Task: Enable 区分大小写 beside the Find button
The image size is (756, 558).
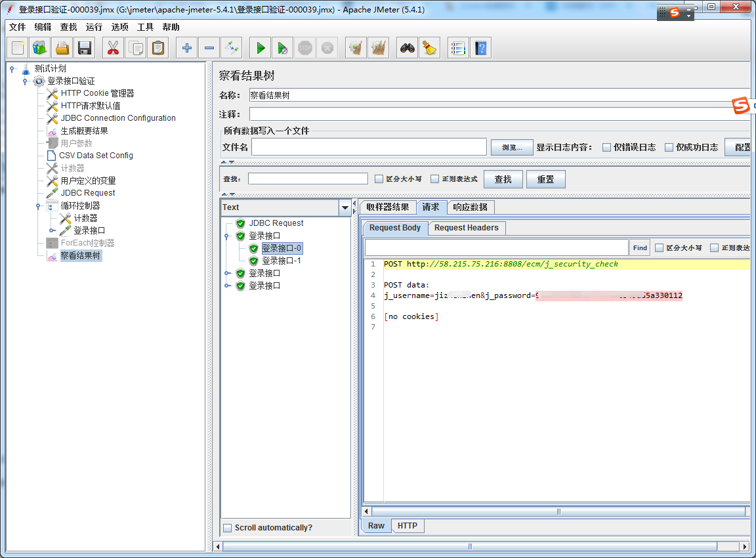Action: [x=659, y=248]
